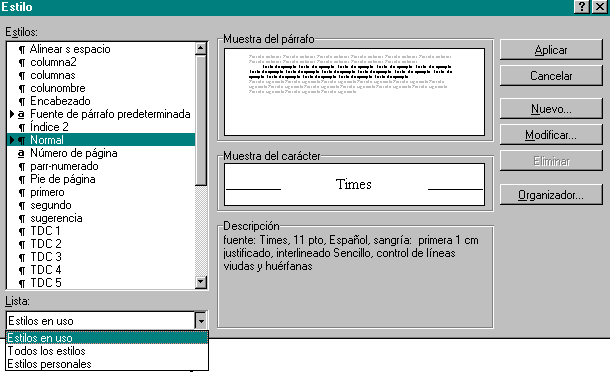Click paragraph mark icon beside sugerencia
Image resolution: width=610 pixels, height=373 pixels.
[22, 219]
